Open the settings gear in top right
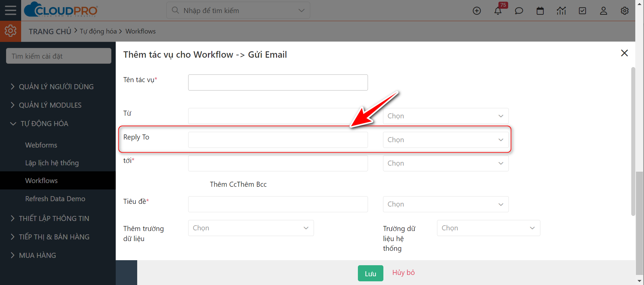The image size is (644, 285). (625, 11)
